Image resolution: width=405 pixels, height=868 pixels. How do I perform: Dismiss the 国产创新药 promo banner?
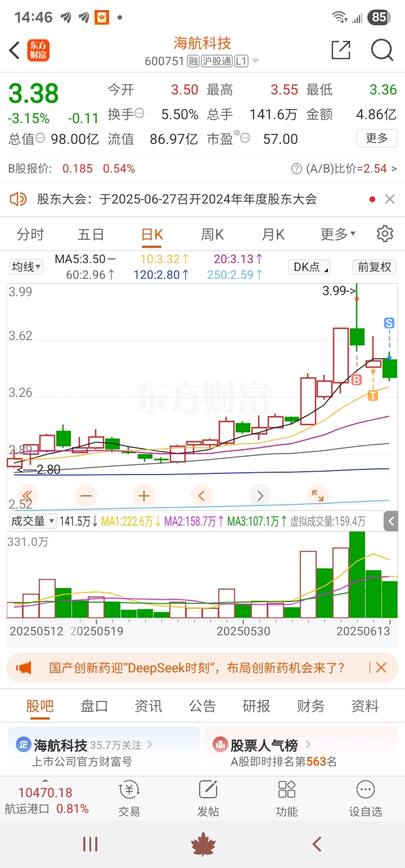(381, 668)
